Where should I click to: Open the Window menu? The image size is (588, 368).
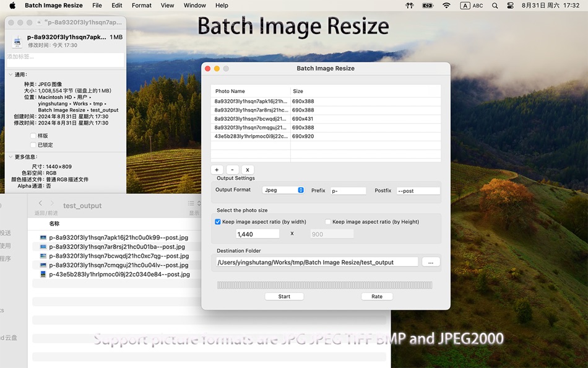click(194, 6)
